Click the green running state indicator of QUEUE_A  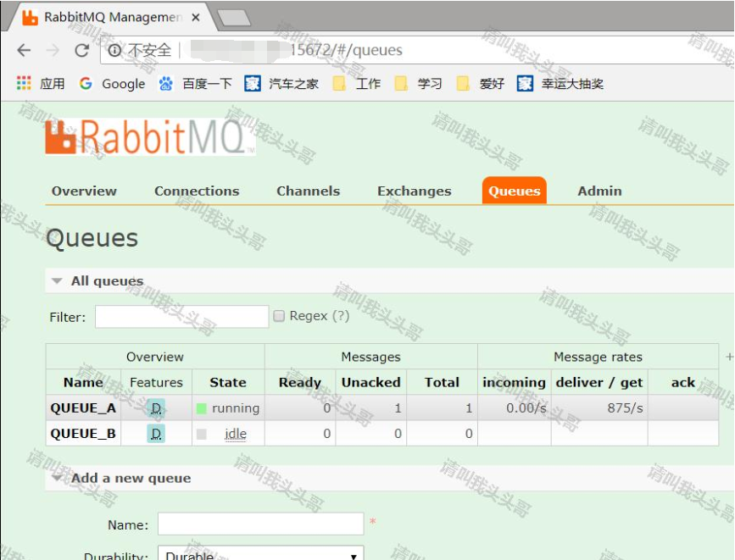coord(202,408)
